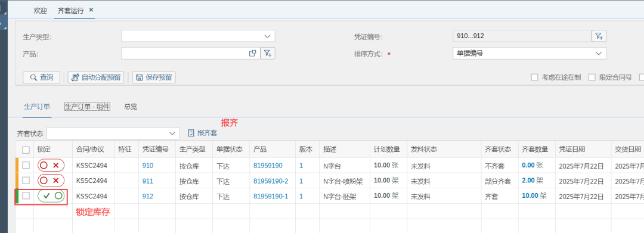Click the filter icon beside 产品 field
The height and width of the screenshot is (233, 644).
(268, 53)
